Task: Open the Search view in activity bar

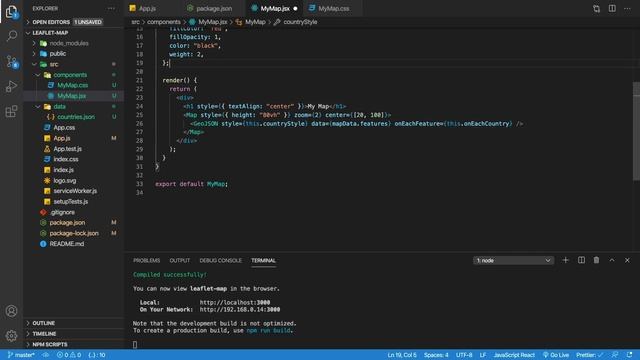Action: click(x=11, y=36)
